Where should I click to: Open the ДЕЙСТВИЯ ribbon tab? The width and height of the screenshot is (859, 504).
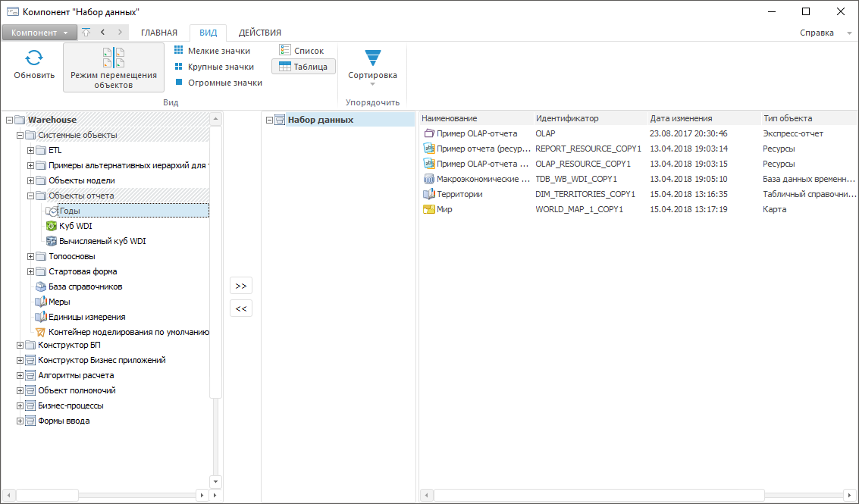260,33
